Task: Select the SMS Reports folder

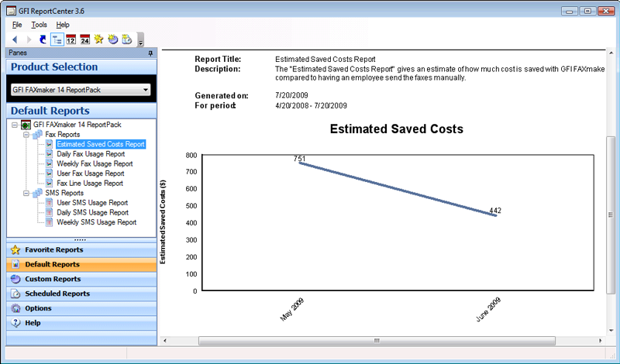Action: [x=64, y=193]
